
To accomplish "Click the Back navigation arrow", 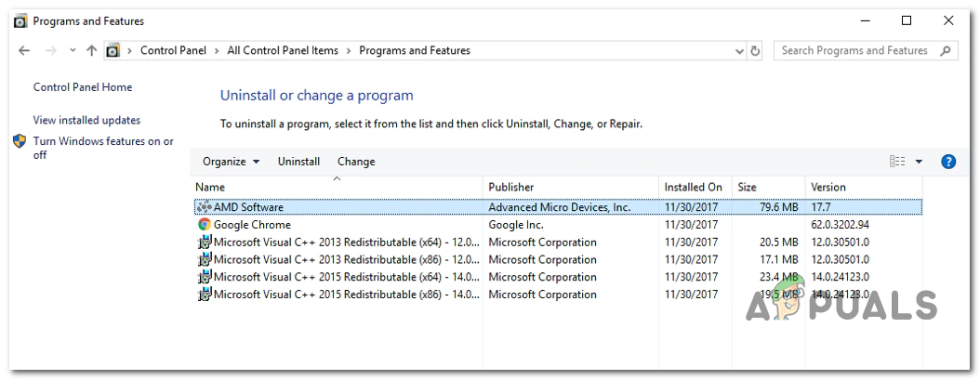I will pyautogui.click(x=24, y=51).
